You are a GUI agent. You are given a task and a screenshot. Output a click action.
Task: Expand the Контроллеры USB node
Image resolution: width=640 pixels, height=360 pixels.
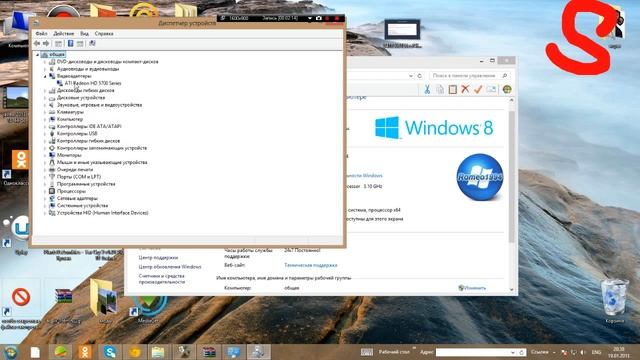(x=45, y=134)
